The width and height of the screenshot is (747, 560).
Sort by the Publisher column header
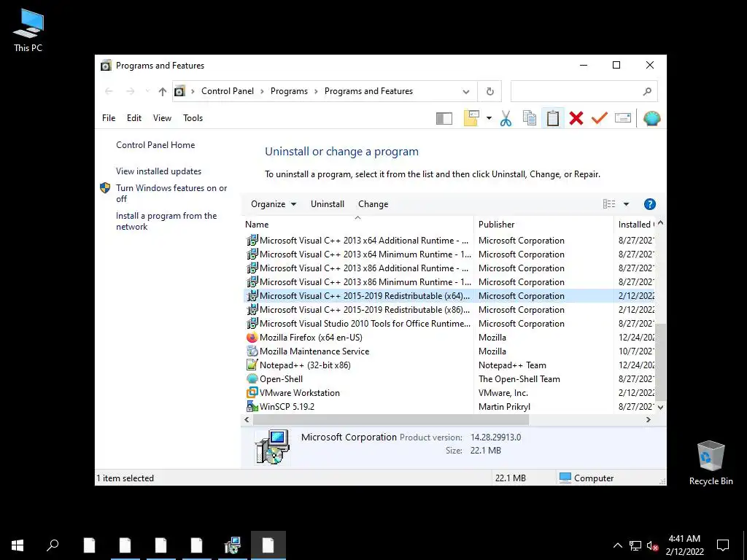(543, 225)
